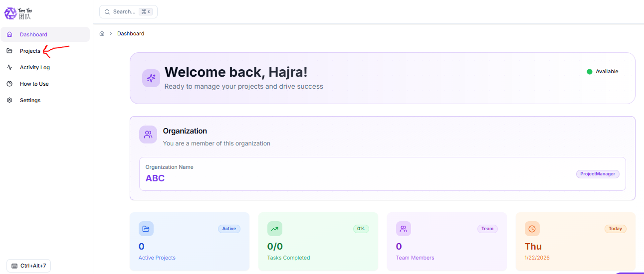
Task: Click the Dashboard breadcrumb link
Action: pos(131,34)
